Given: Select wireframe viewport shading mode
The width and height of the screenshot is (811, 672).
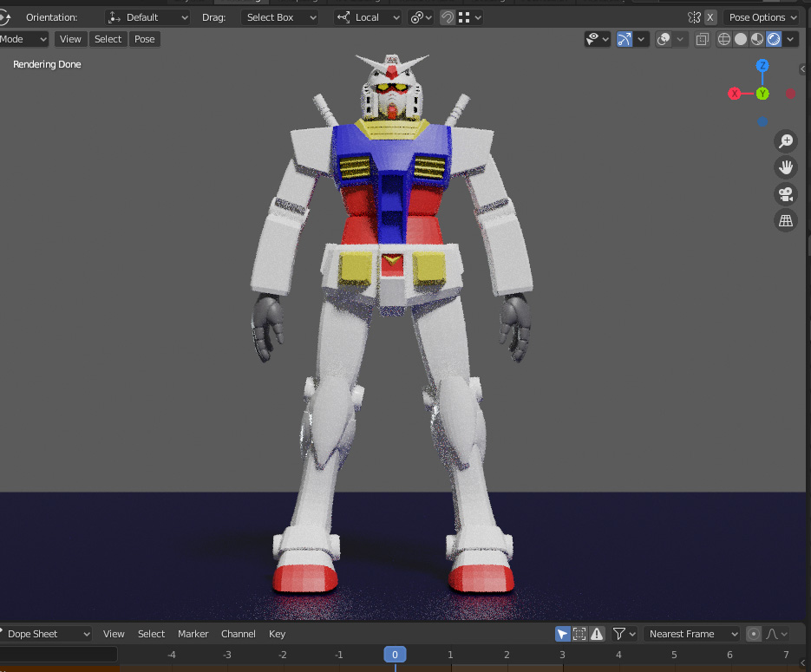Looking at the screenshot, I should coord(724,39).
